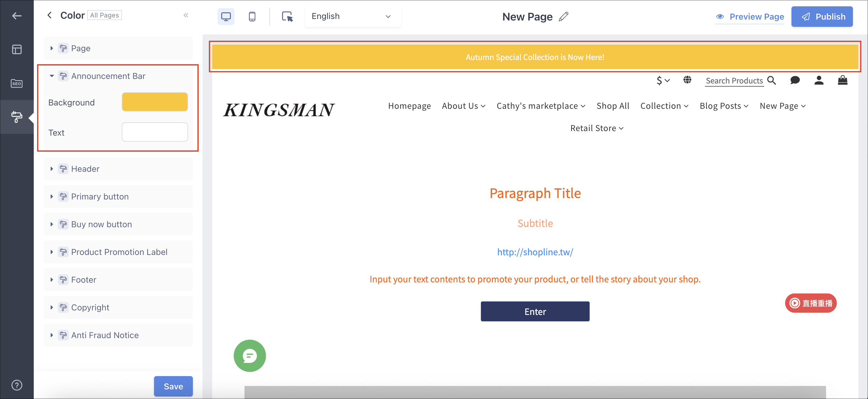Screen dimensions: 868x399
Task: Open the About Us menu
Action: click(464, 106)
